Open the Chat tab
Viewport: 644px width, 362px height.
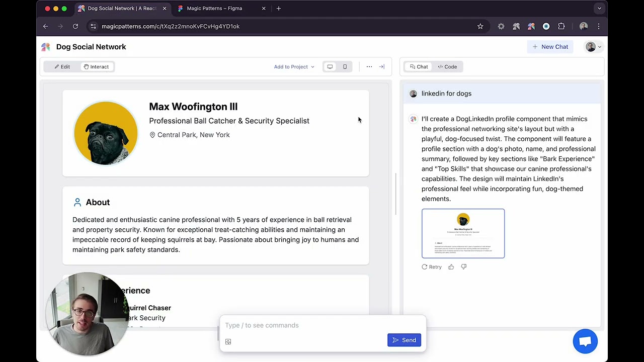(419, 66)
